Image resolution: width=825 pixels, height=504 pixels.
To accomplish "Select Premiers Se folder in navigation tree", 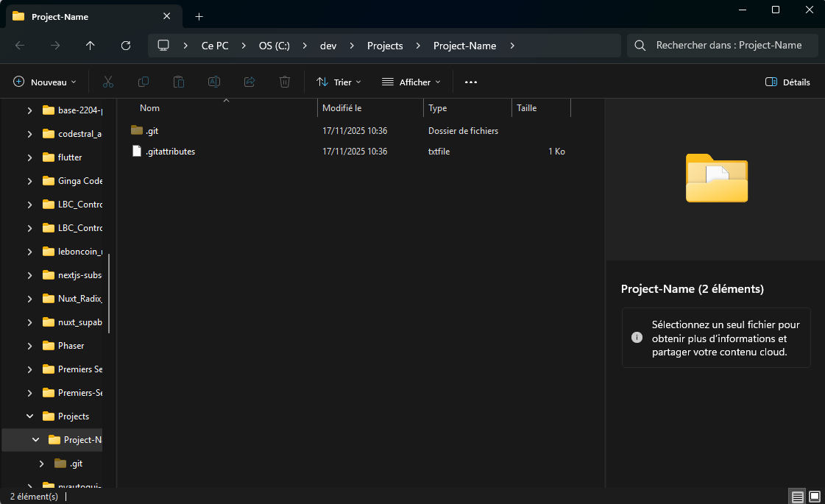I will point(72,369).
